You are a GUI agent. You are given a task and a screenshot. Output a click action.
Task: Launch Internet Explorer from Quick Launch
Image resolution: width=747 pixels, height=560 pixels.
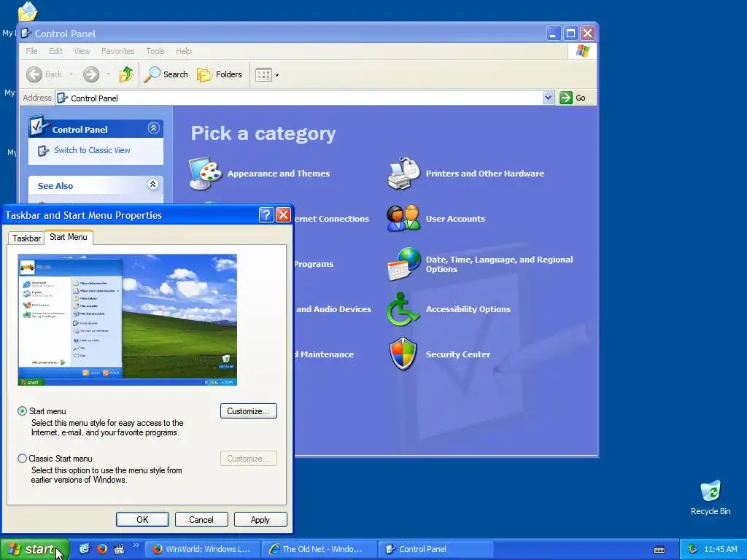pyautogui.click(x=85, y=548)
